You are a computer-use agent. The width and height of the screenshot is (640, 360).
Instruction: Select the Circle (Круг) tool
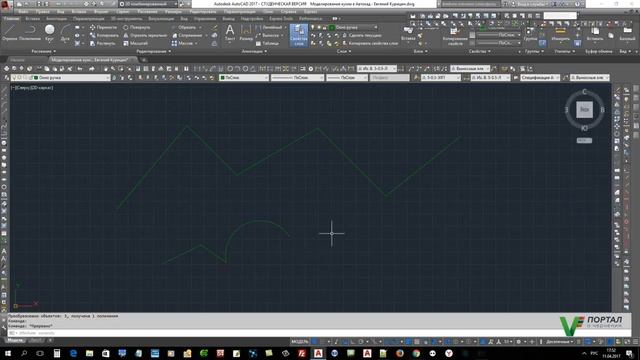(x=49, y=33)
